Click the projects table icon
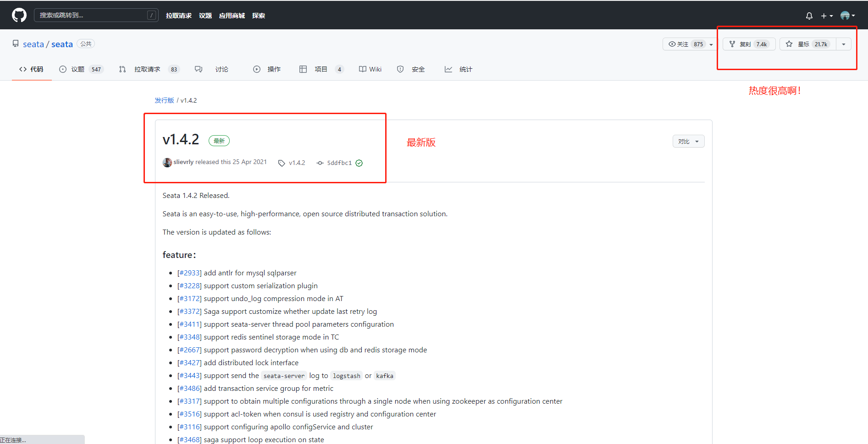868x444 pixels. point(303,69)
